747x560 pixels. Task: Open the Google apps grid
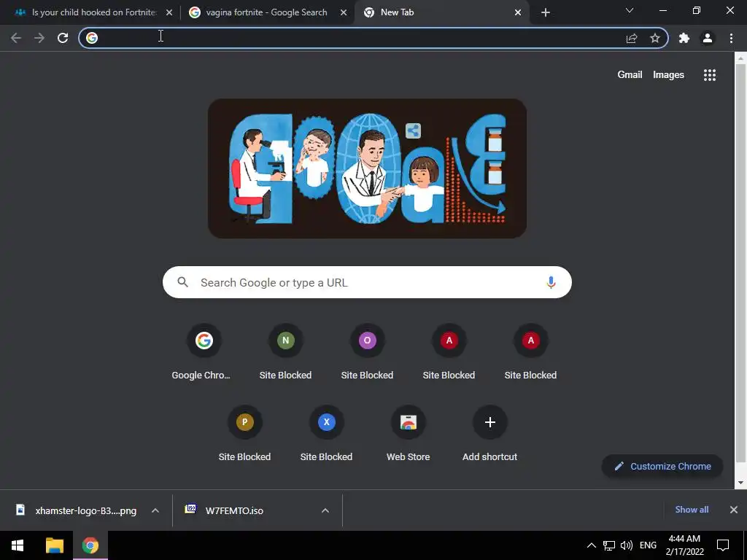[x=710, y=75]
